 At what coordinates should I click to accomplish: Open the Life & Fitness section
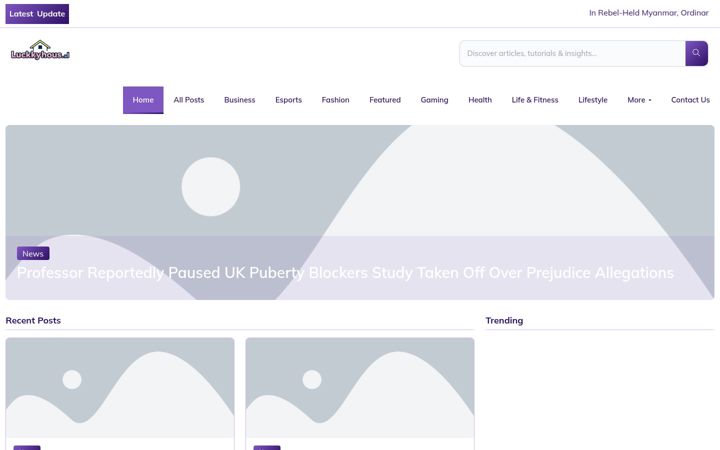coord(535,100)
